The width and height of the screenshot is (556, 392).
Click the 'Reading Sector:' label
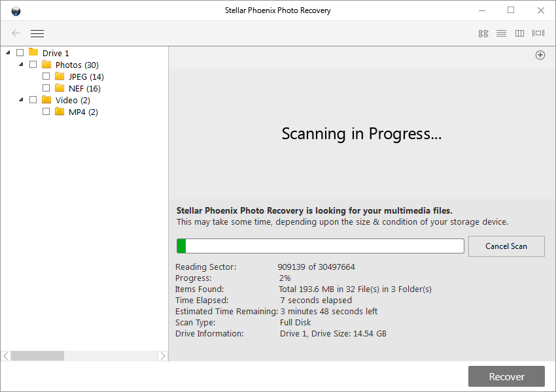(x=205, y=267)
